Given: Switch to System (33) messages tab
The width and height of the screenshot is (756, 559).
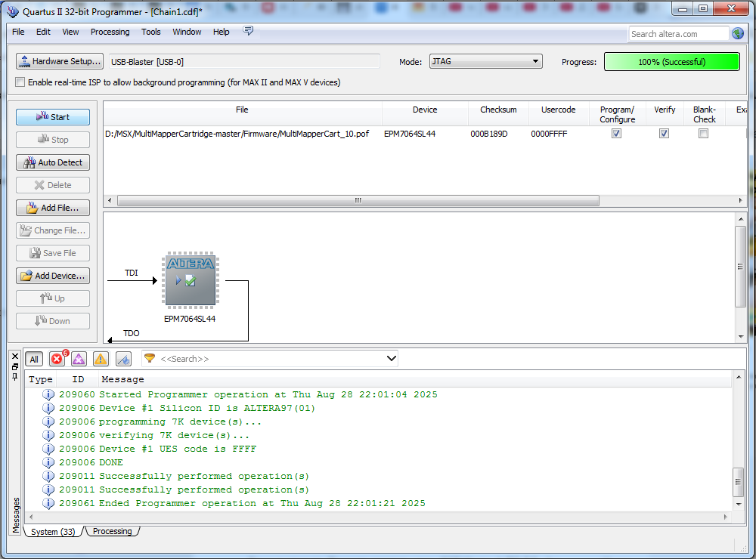Looking at the screenshot, I should [53, 532].
